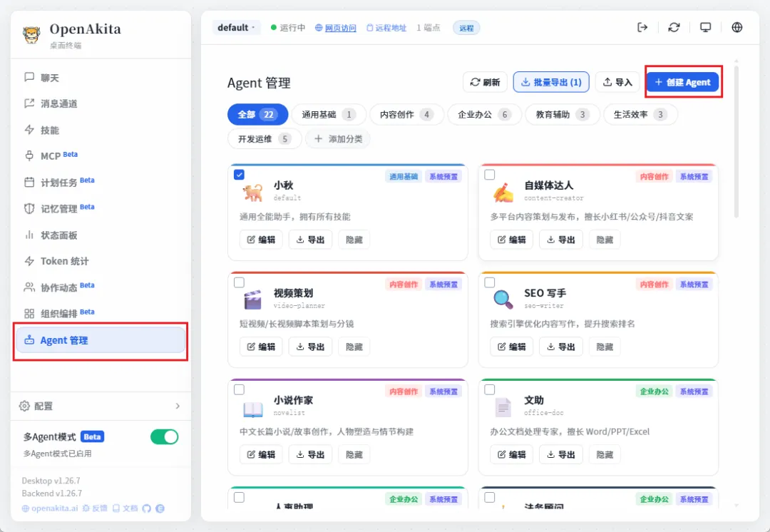Edit the 小秋 agent
This screenshot has width=770, height=532.
click(261, 240)
